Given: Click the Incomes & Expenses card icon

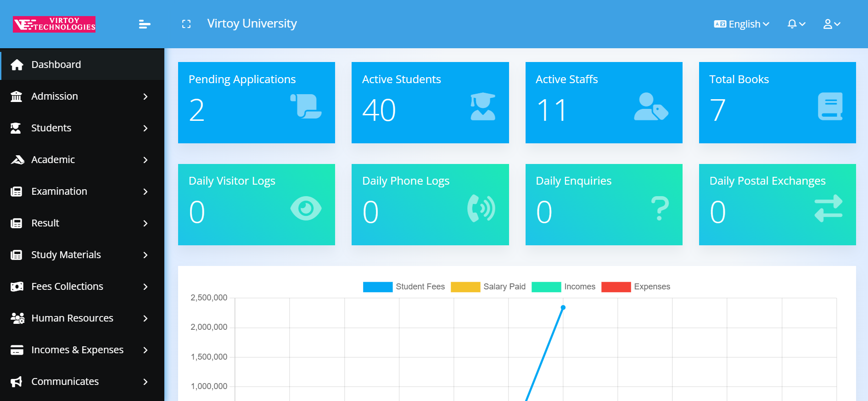Looking at the screenshot, I should pos(17,350).
